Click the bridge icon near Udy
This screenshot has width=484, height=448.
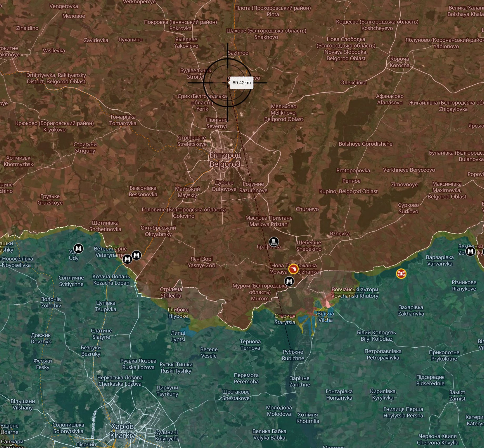coord(78,248)
